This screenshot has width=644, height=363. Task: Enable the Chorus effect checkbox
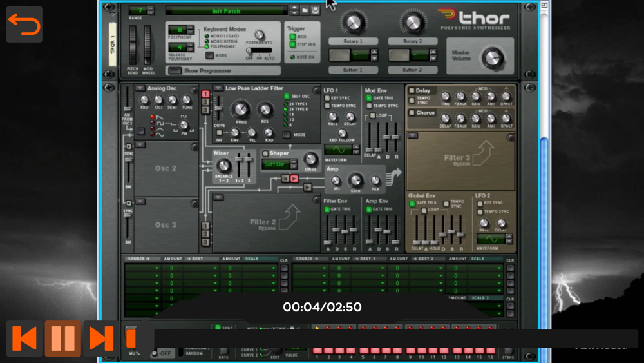click(x=412, y=113)
